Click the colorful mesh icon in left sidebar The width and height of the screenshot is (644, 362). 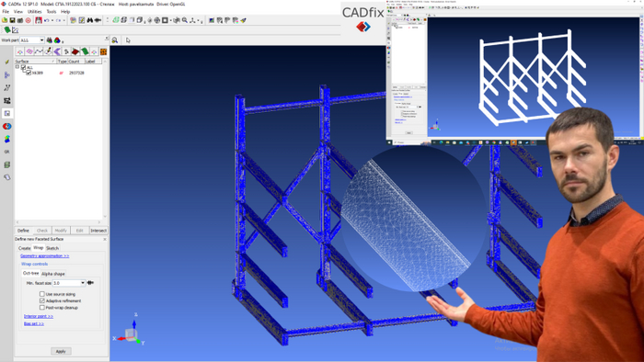pyautogui.click(x=7, y=139)
